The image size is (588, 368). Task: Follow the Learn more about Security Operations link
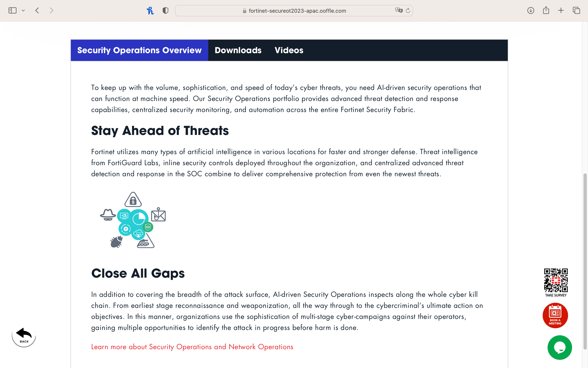[x=192, y=347]
